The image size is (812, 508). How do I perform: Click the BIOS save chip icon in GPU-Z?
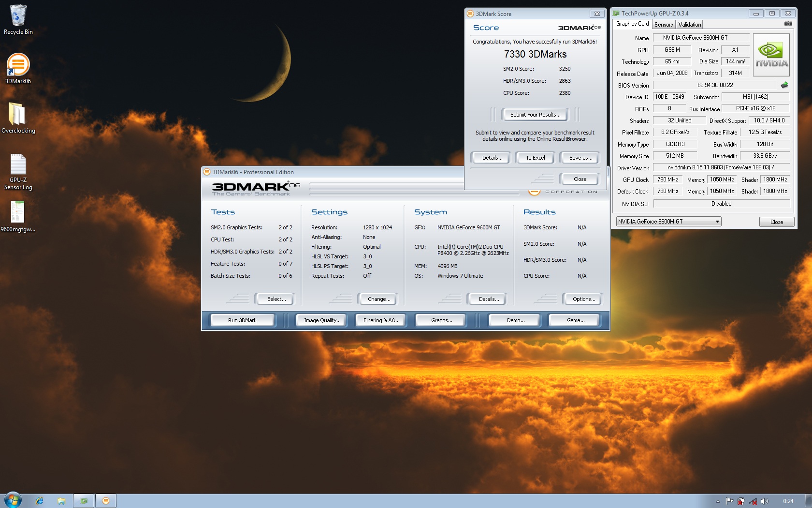coord(784,85)
